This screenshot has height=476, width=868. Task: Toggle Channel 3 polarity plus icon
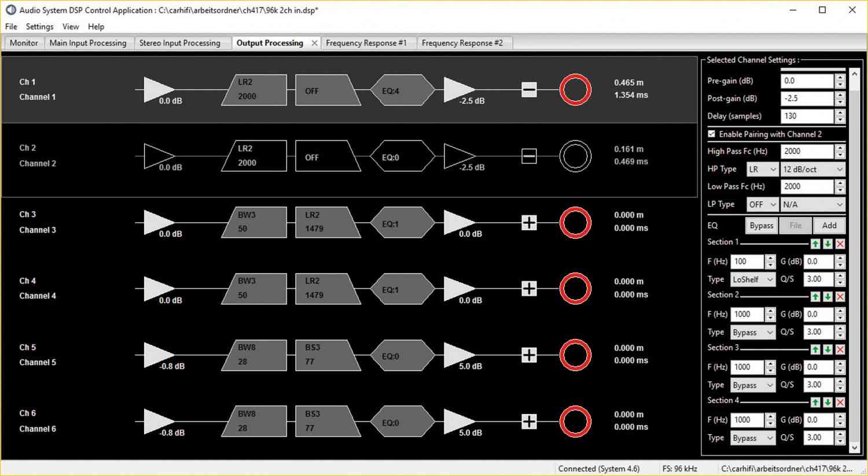(x=529, y=223)
